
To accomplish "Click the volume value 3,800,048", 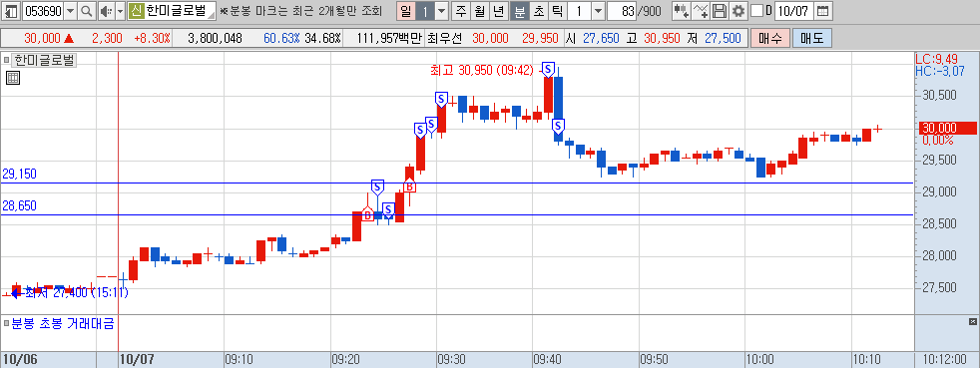I will pos(215,39).
